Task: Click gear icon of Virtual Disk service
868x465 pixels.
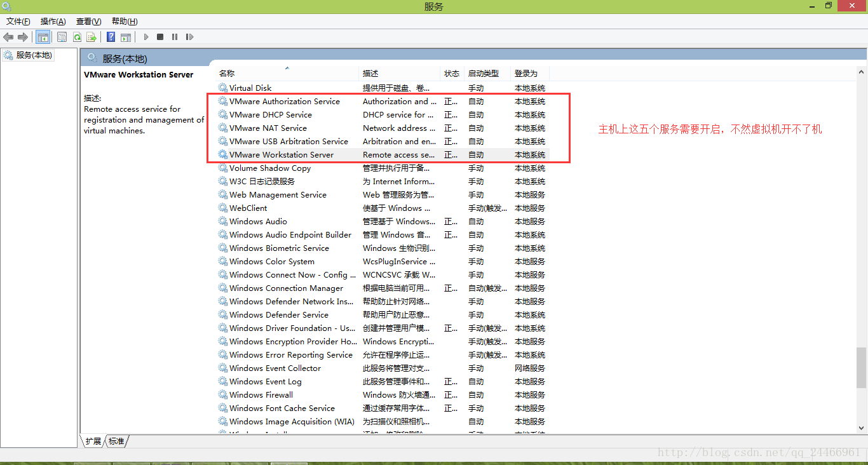Action: pyautogui.click(x=223, y=88)
